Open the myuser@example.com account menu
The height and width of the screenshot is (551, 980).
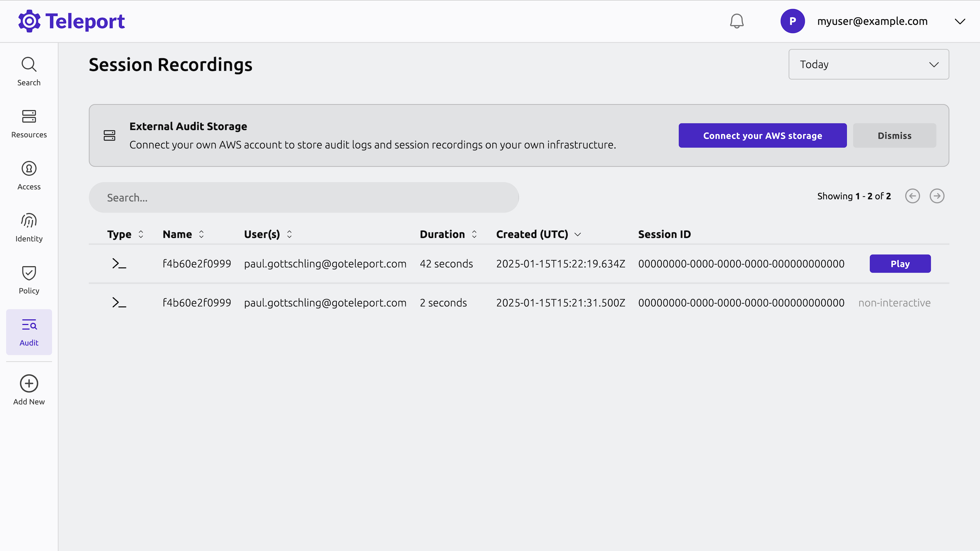tap(872, 21)
